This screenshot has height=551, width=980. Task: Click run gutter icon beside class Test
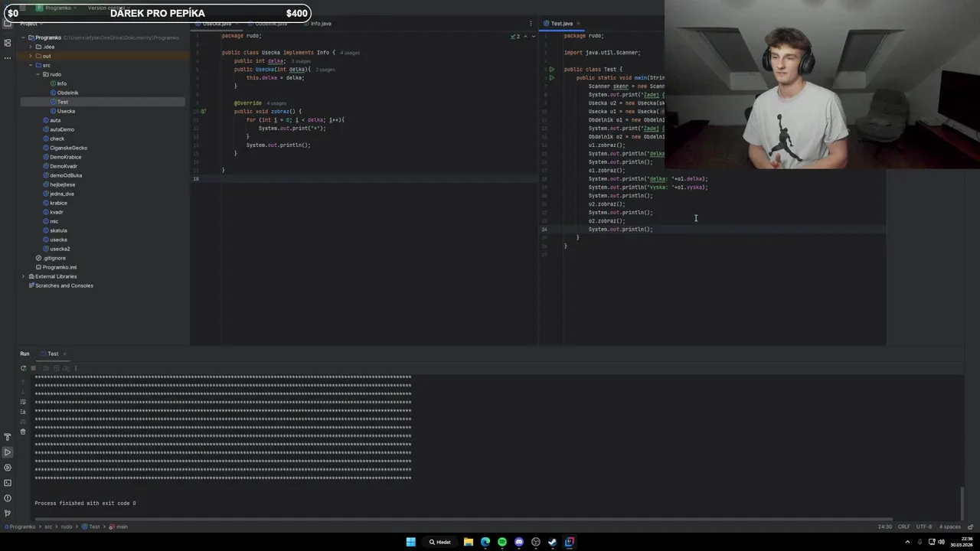(x=551, y=70)
